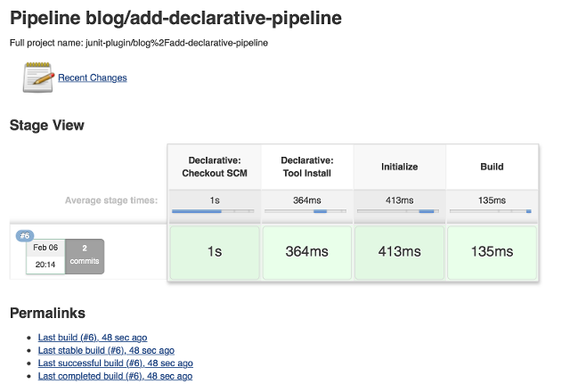Click the Initialize stage column header
Viewport: 570px width, 392px height.
(400, 167)
